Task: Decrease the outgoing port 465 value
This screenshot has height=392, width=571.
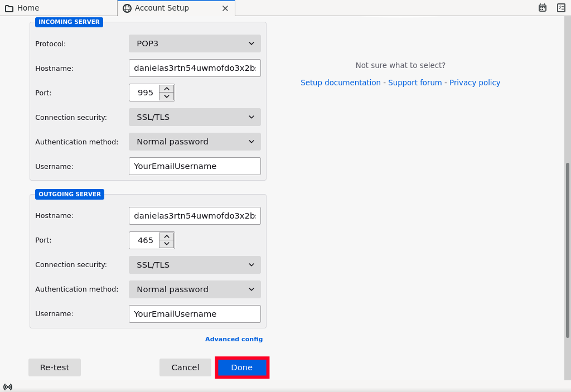Action: (166, 244)
